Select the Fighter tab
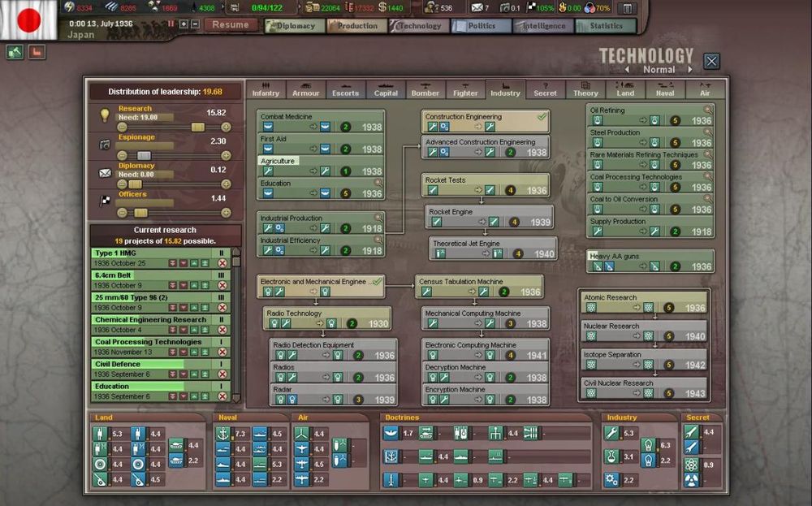Image resolution: width=812 pixels, height=506 pixels. (x=465, y=89)
